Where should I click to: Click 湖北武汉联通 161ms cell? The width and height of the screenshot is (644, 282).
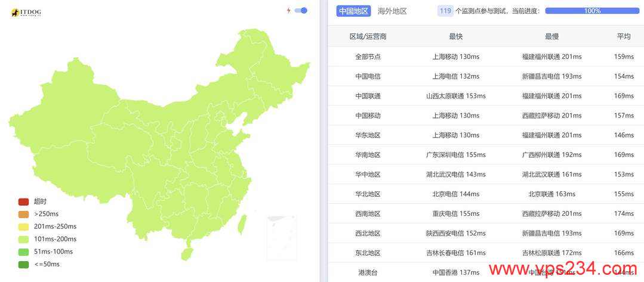(x=551, y=175)
